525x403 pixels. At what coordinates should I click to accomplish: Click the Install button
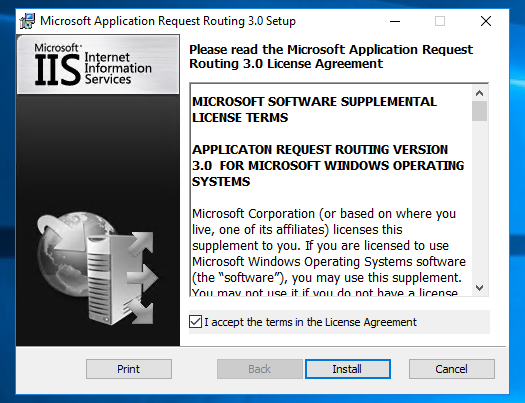[x=348, y=369]
